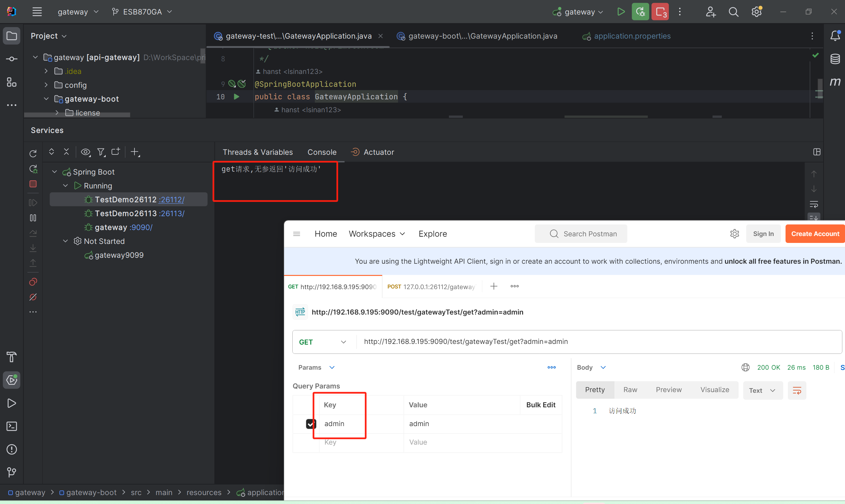Open the :26113/ link for TestDemo26113
This screenshot has height=504, width=845.
pyautogui.click(x=172, y=214)
